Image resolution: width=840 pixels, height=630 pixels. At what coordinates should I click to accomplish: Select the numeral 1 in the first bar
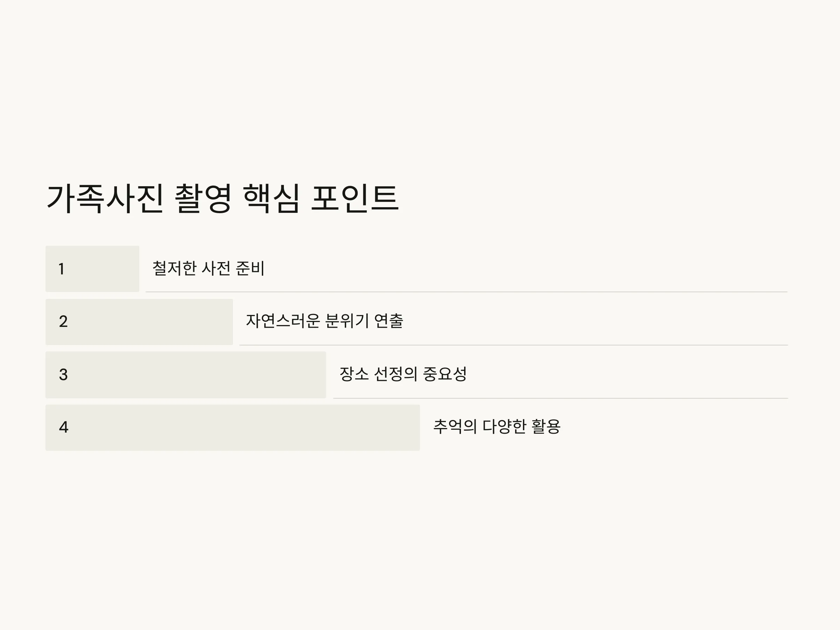62,269
